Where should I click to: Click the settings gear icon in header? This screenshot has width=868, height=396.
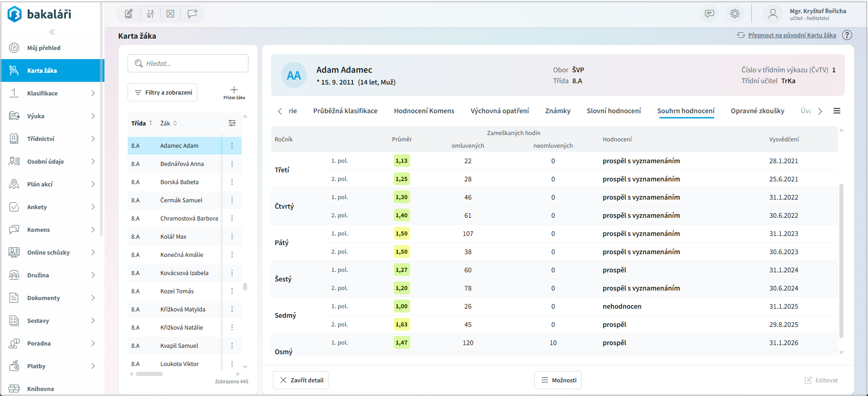734,14
